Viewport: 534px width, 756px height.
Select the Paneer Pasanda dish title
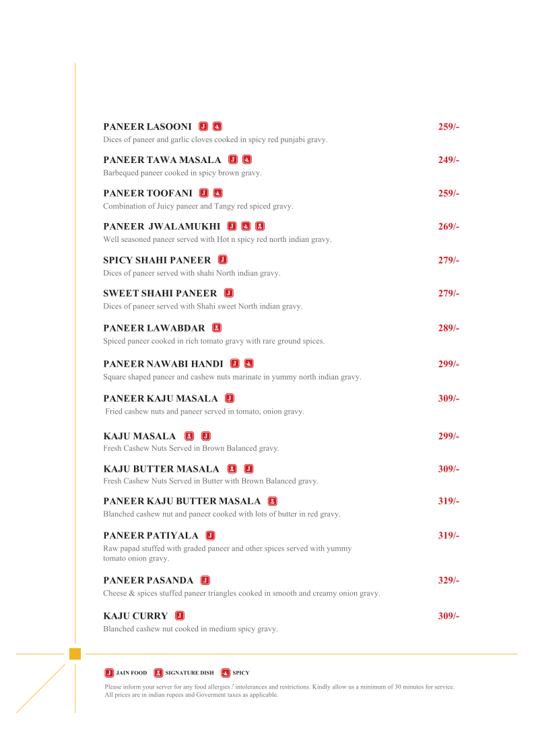coord(148,580)
